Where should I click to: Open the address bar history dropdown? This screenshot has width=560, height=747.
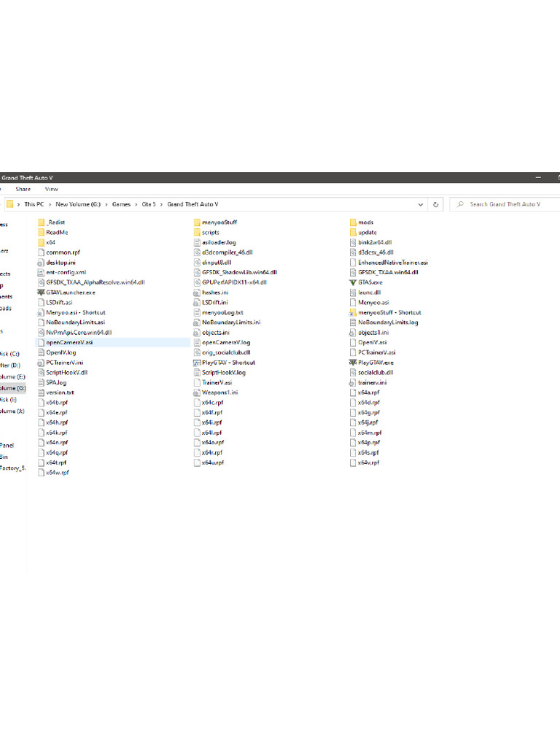pos(421,204)
